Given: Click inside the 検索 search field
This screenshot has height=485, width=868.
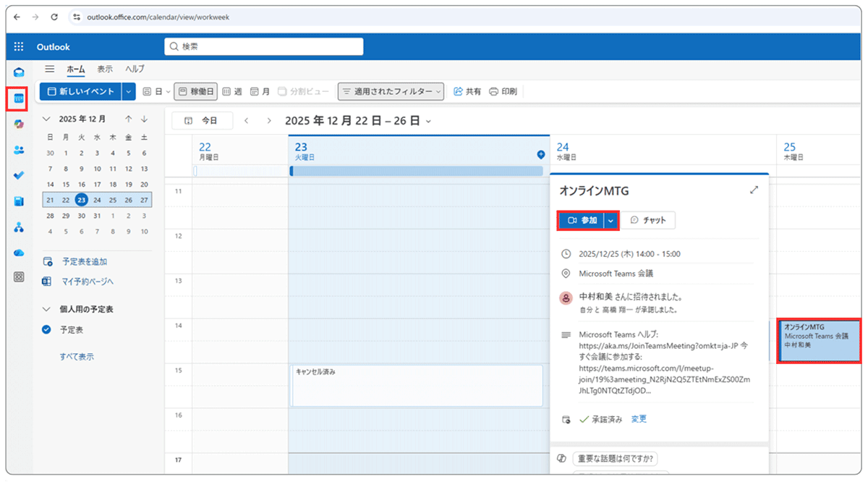Looking at the screenshot, I should coord(264,46).
